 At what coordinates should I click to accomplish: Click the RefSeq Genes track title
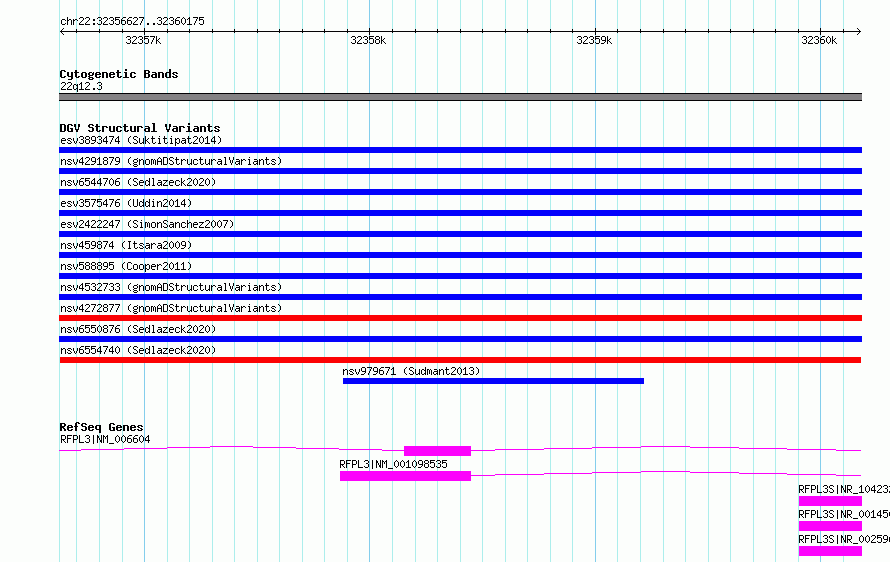coord(101,427)
